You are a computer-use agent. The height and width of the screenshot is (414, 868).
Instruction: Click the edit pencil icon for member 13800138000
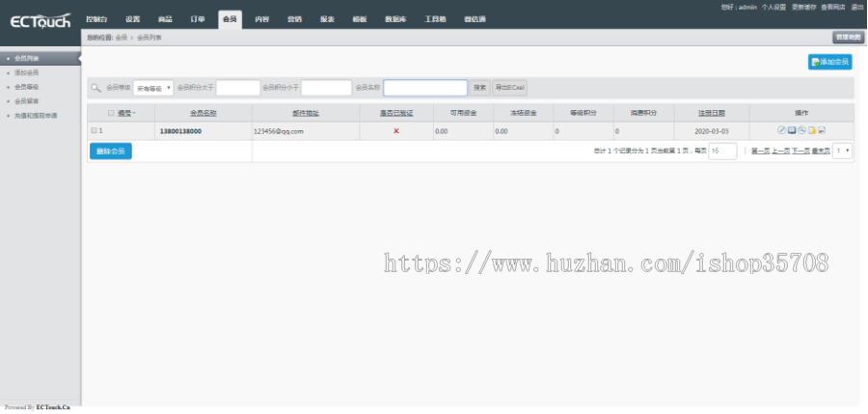coord(781,130)
